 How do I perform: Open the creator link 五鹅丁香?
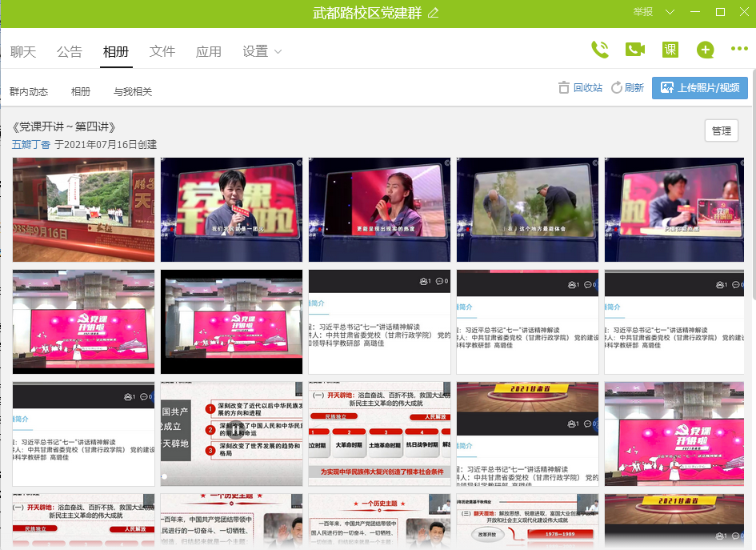[x=31, y=145]
